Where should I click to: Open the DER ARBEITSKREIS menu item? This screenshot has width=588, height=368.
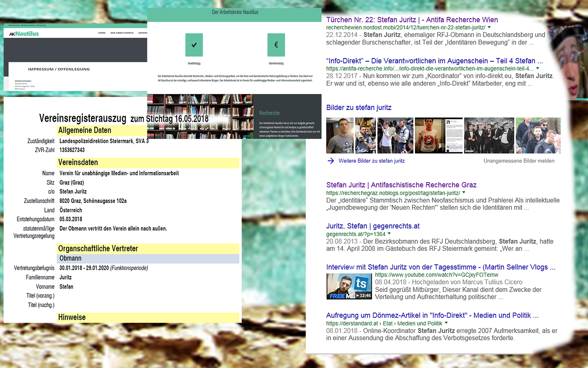pyautogui.click(x=122, y=33)
